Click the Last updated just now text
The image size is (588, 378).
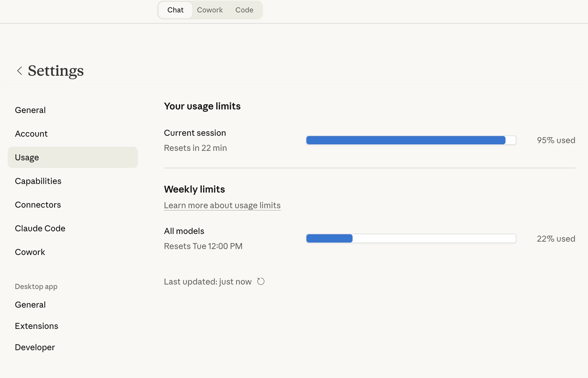[x=208, y=282]
